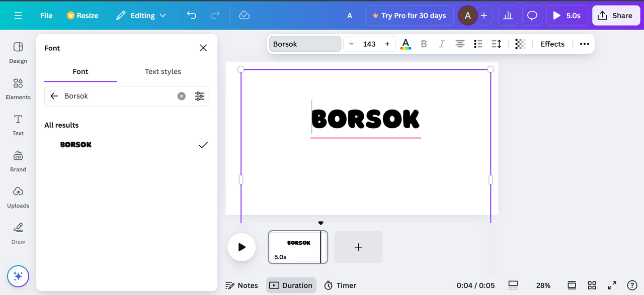Open the Draw sidebar panel
This screenshot has height=295, width=644.
(18, 234)
